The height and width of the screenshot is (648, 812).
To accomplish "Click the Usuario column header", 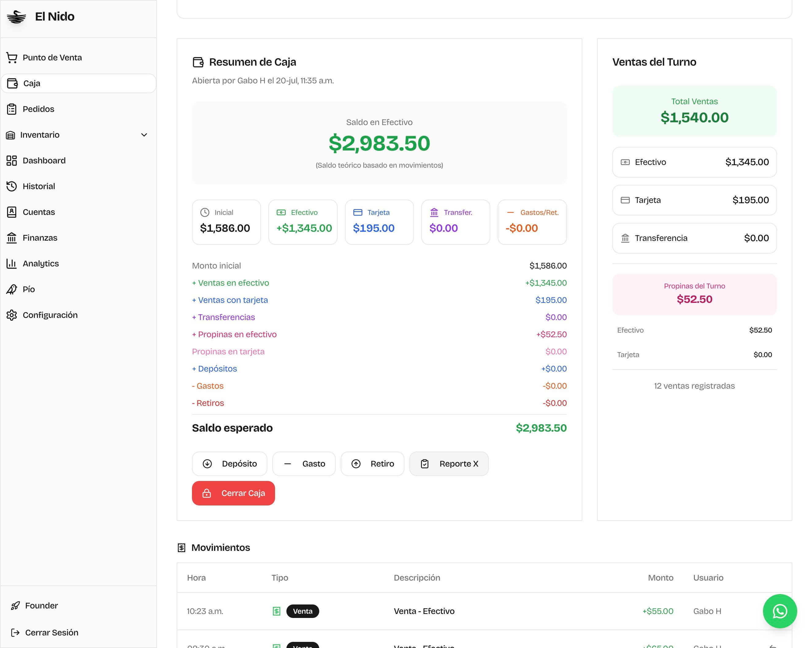I will (708, 578).
